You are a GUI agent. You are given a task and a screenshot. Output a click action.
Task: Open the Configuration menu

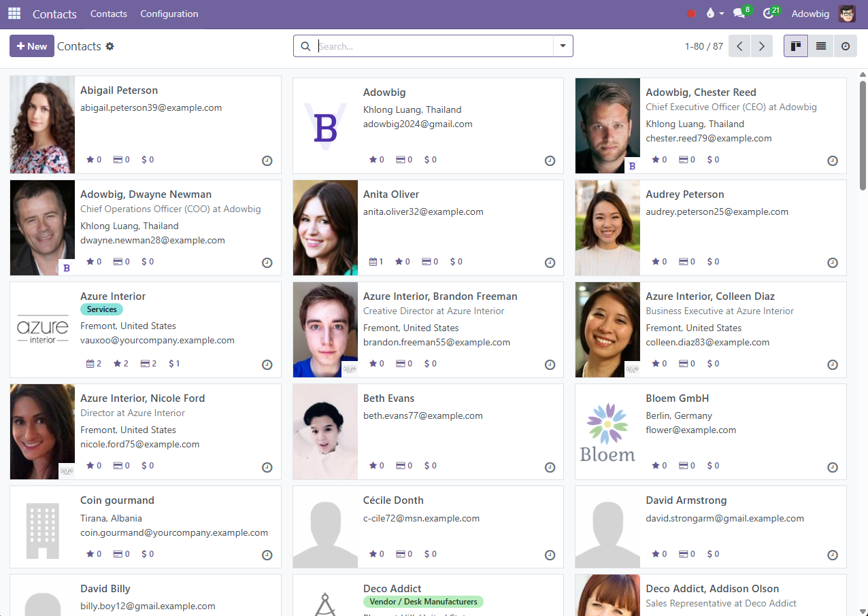tap(169, 14)
